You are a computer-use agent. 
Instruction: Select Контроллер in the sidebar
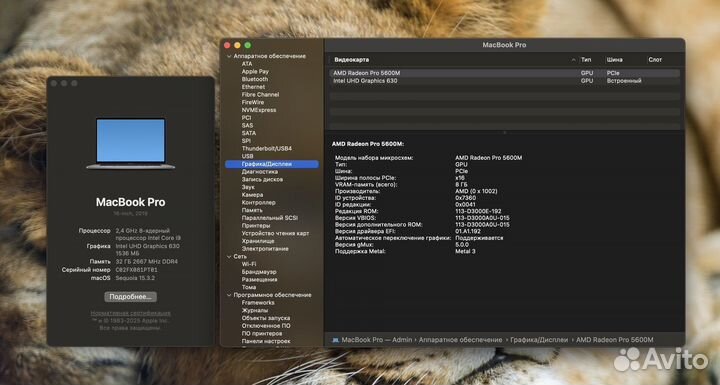[259, 203]
